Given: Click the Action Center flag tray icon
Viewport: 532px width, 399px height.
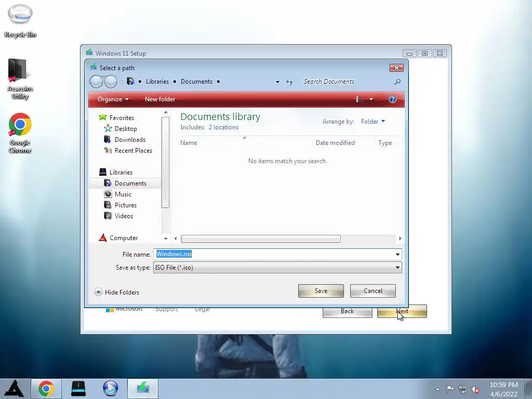Looking at the screenshot, I should [x=450, y=389].
